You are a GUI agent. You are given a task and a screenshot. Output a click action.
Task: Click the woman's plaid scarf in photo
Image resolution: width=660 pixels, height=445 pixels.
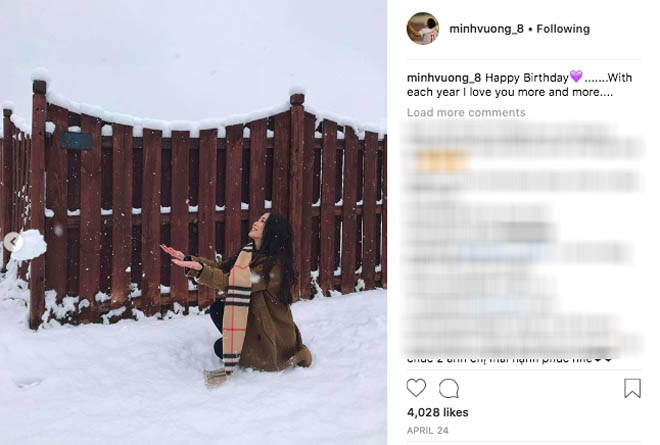[237, 309]
